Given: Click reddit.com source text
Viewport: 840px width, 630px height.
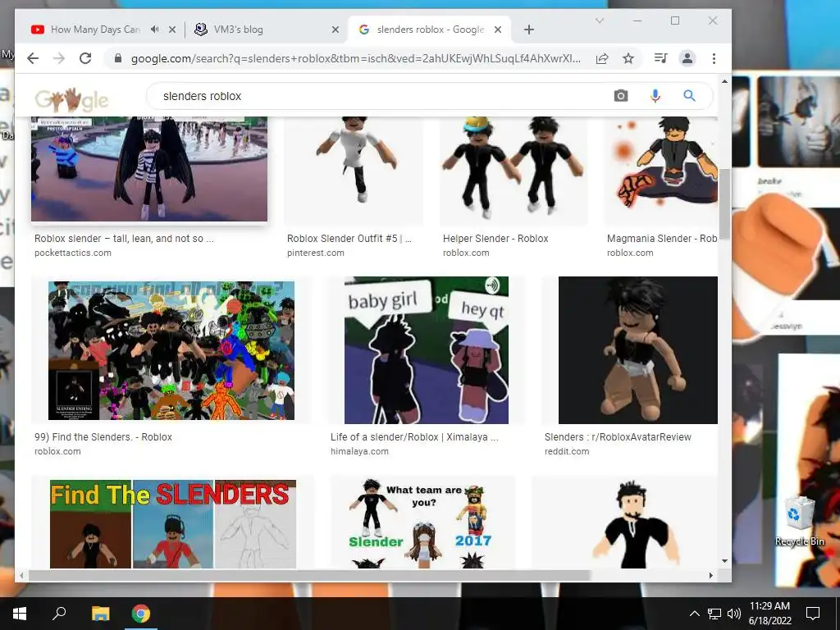Looking at the screenshot, I should (567, 451).
